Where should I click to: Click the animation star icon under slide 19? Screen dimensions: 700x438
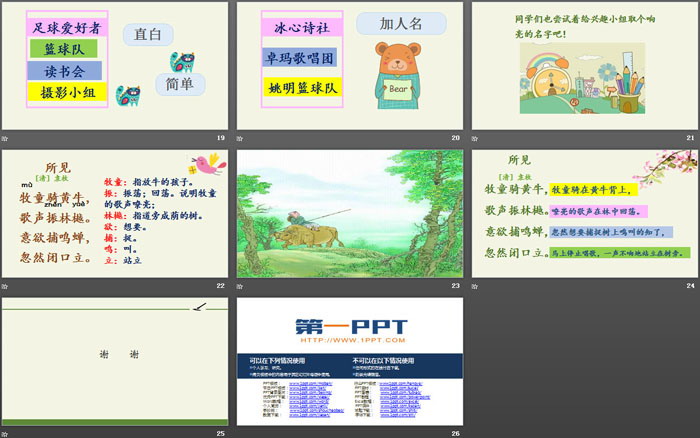[5, 137]
